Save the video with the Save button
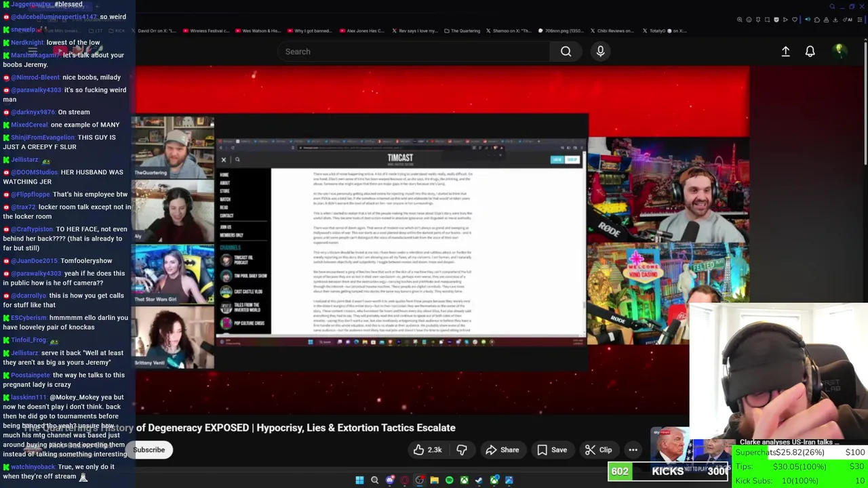 pyautogui.click(x=551, y=450)
